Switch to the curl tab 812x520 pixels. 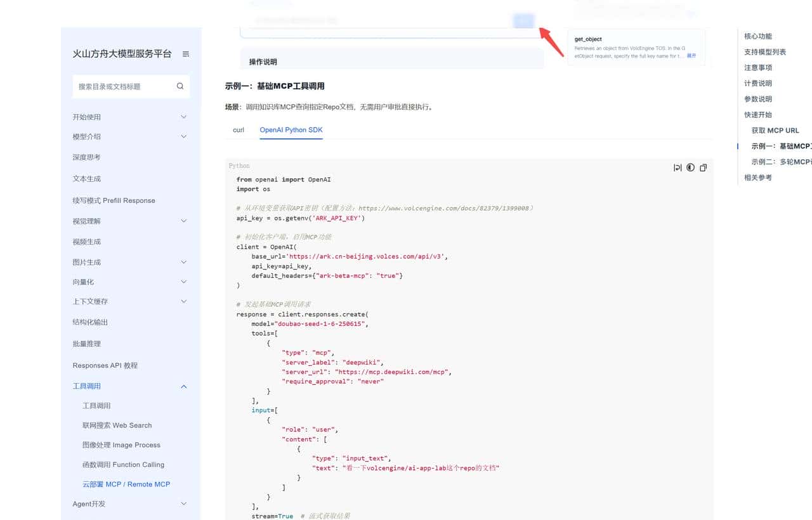click(239, 130)
